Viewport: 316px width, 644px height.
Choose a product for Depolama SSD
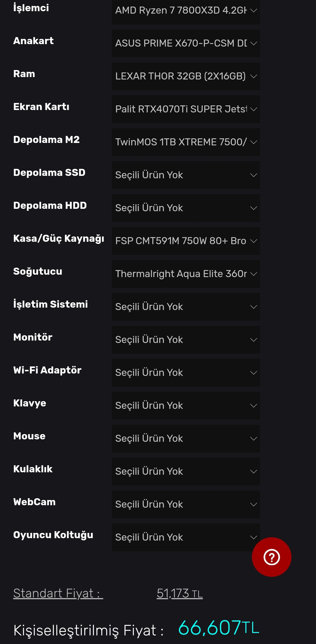pos(186,175)
